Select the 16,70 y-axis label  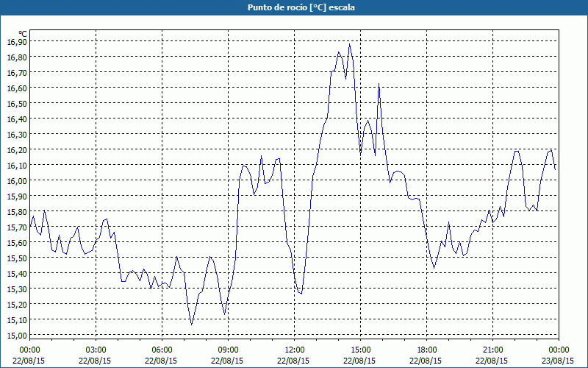(x=17, y=72)
